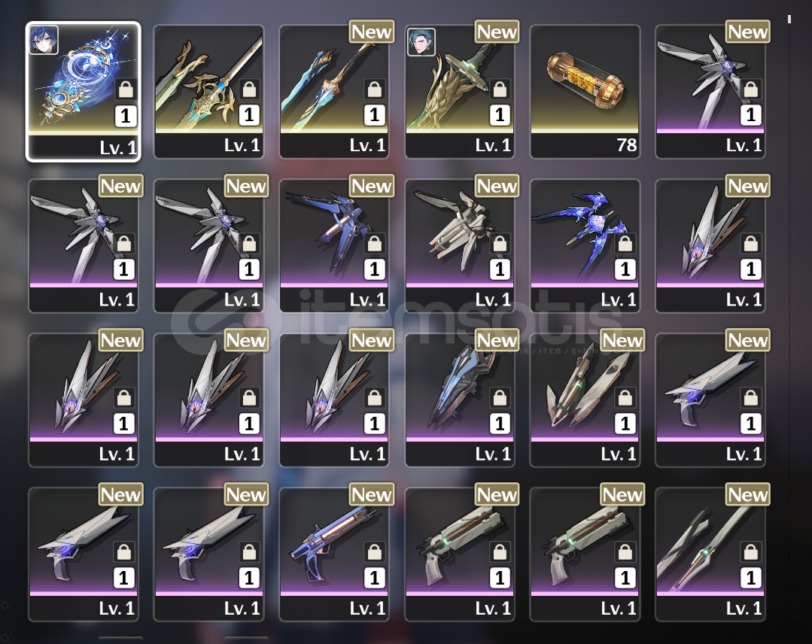Open the twin teal and gold swords
The width and height of the screenshot is (812, 644).
[x=334, y=92]
